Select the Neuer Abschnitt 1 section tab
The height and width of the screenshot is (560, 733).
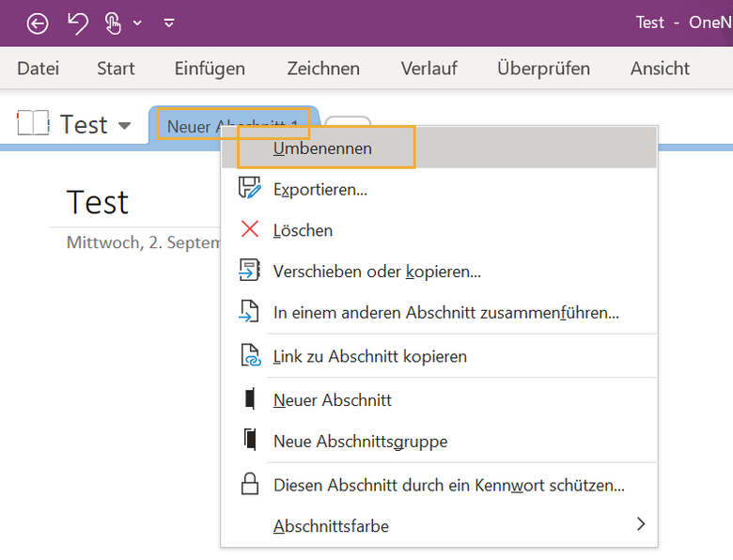pos(233,124)
